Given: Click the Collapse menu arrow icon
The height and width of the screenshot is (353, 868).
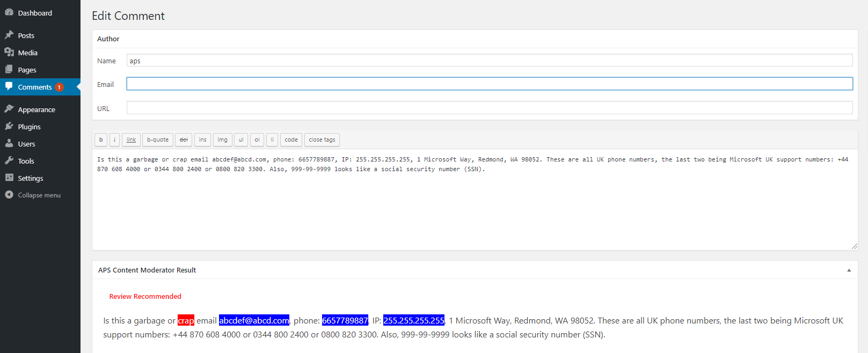Looking at the screenshot, I should tap(9, 195).
